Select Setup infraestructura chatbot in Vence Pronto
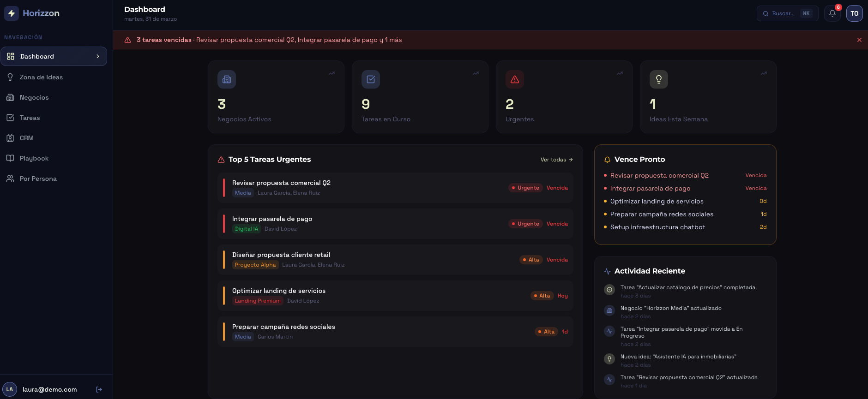The height and width of the screenshot is (399, 868). 657,227
